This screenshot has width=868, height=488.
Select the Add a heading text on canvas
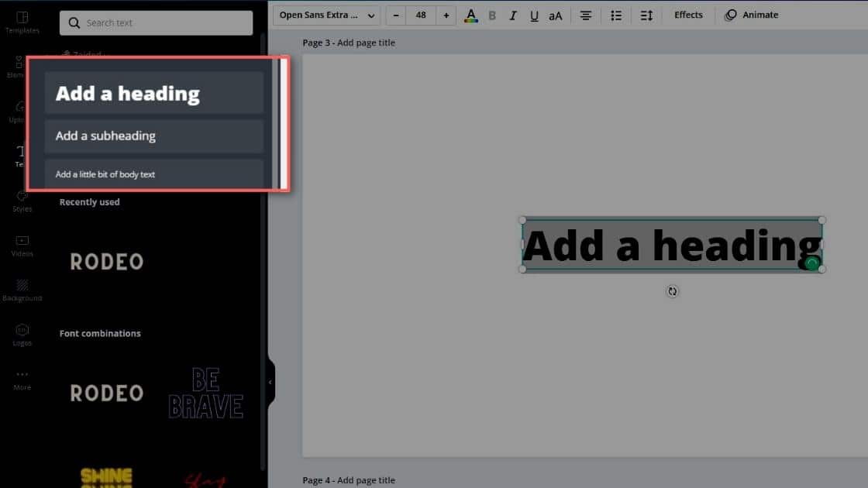pos(672,245)
